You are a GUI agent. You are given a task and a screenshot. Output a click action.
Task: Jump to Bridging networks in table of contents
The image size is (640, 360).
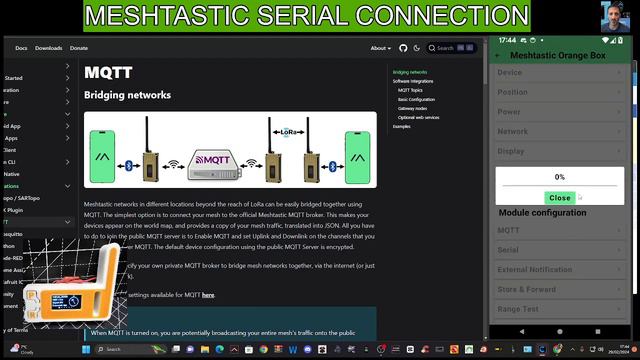click(x=410, y=72)
